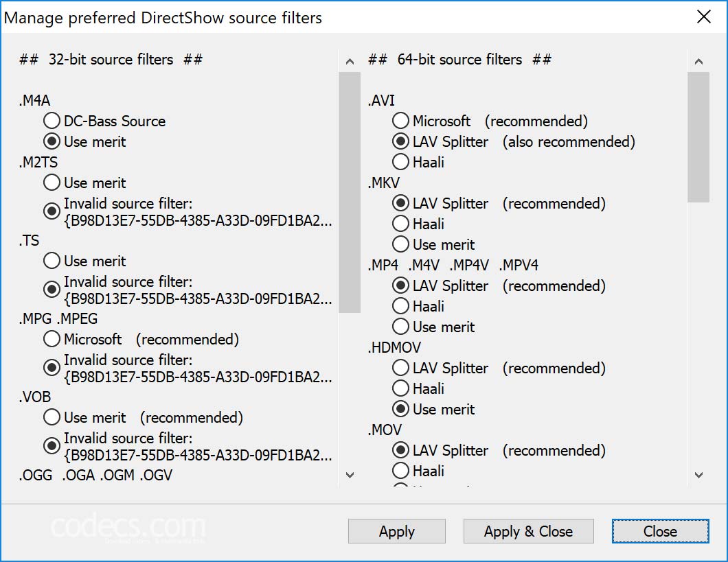Select Use merit for .MKV files

pyautogui.click(x=400, y=244)
